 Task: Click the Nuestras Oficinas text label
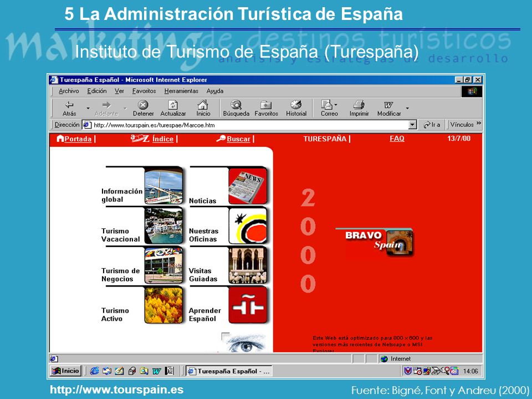pyautogui.click(x=203, y=235)
